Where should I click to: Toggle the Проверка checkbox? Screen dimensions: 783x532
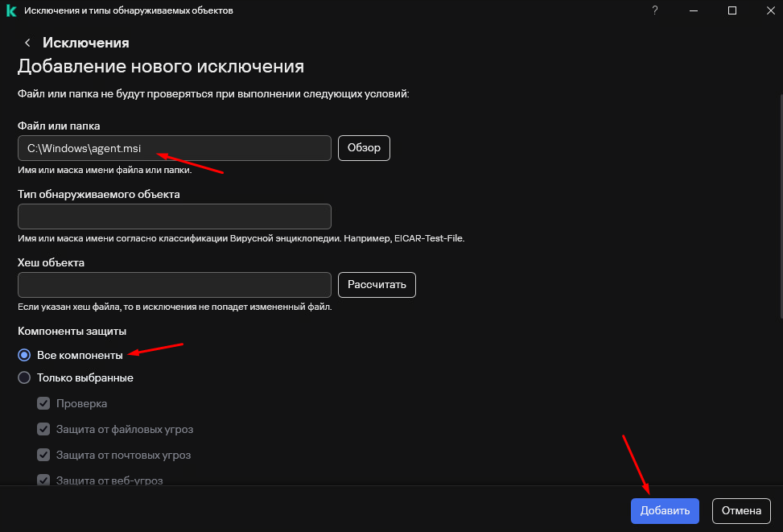point(43,403)
